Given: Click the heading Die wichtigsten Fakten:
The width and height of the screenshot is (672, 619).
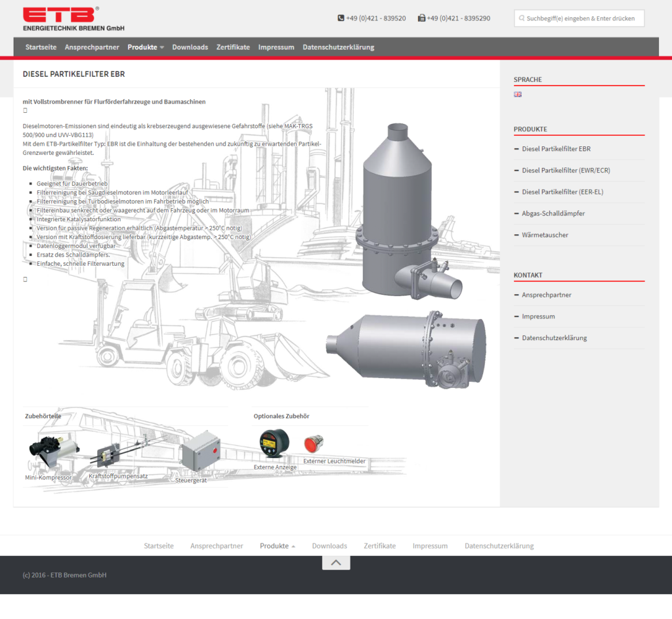Looking at the screenshot, I should click(55, 168).
